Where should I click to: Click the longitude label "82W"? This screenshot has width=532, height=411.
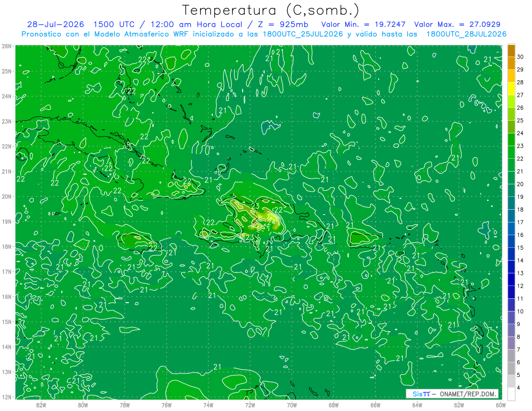coord(41,405)
